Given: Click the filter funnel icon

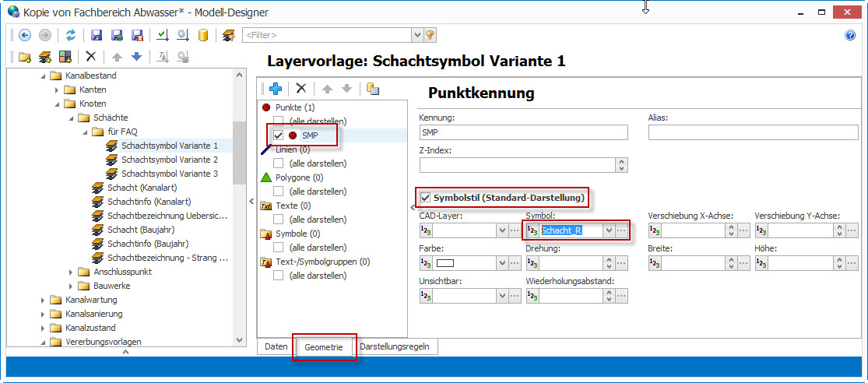Looking at the screenshot, I should (430, 35).
